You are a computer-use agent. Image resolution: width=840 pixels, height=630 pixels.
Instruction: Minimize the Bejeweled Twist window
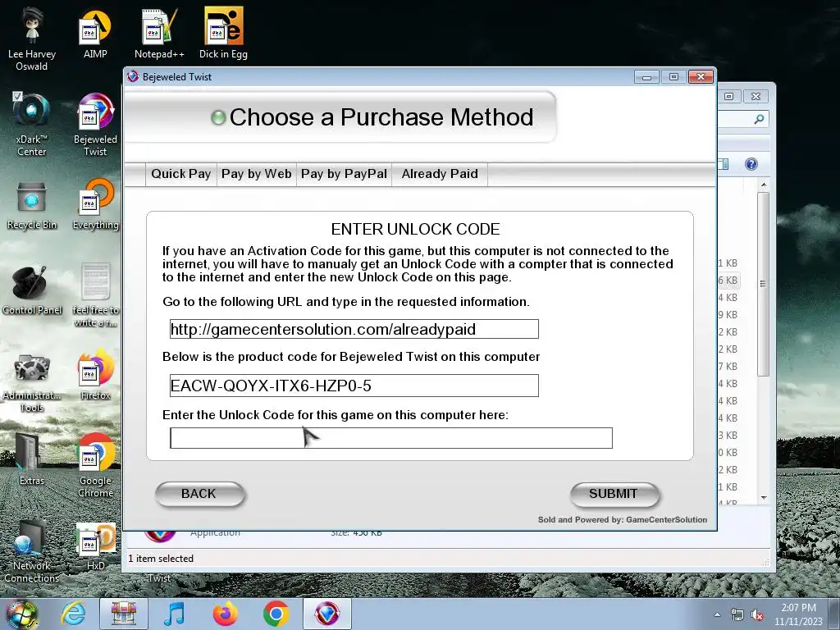646,77
